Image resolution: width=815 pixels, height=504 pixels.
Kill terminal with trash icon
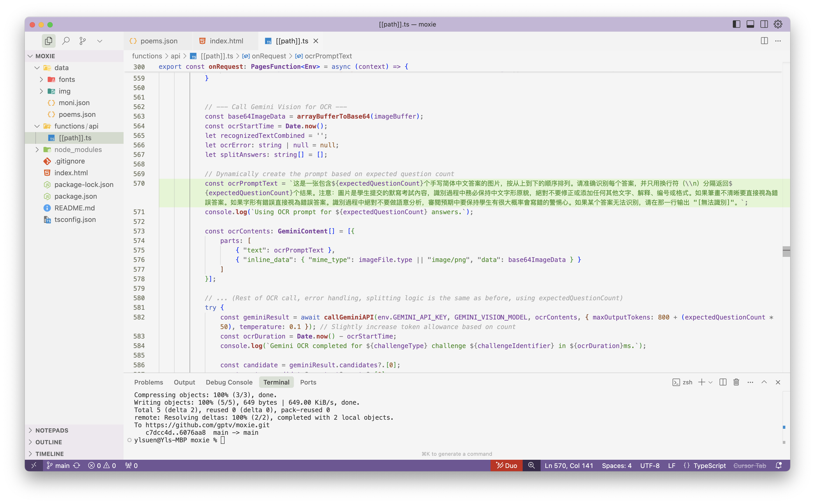coord(736,382)
